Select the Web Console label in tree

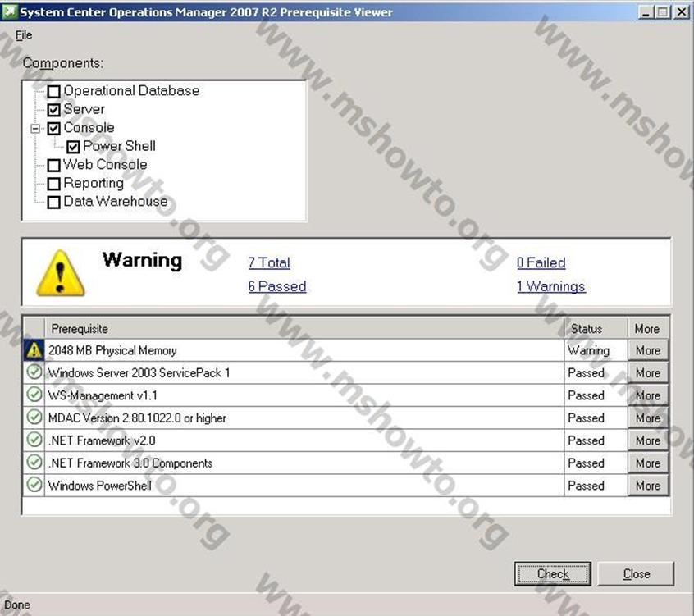click(x=105, y=165)
